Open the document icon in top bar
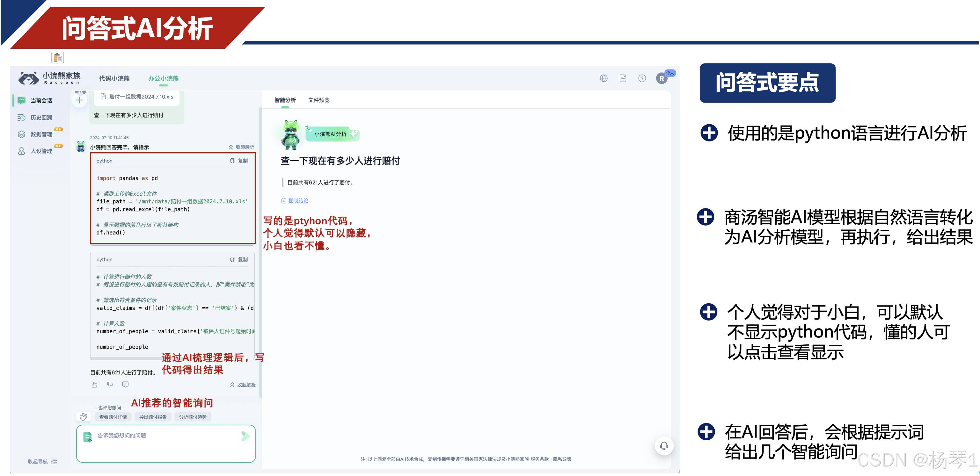This screenshot has width=980, height=476. pyautogui.click(x=623, y=78)
